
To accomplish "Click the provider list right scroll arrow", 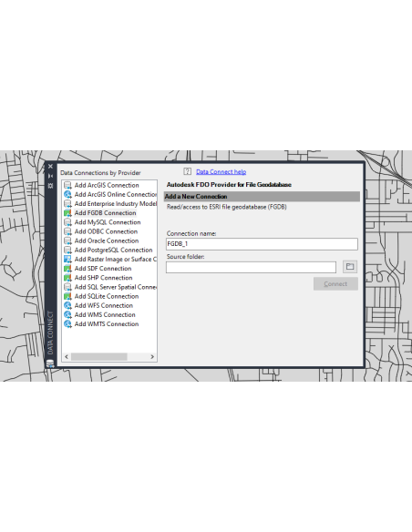I will click(x=152, y=356).
